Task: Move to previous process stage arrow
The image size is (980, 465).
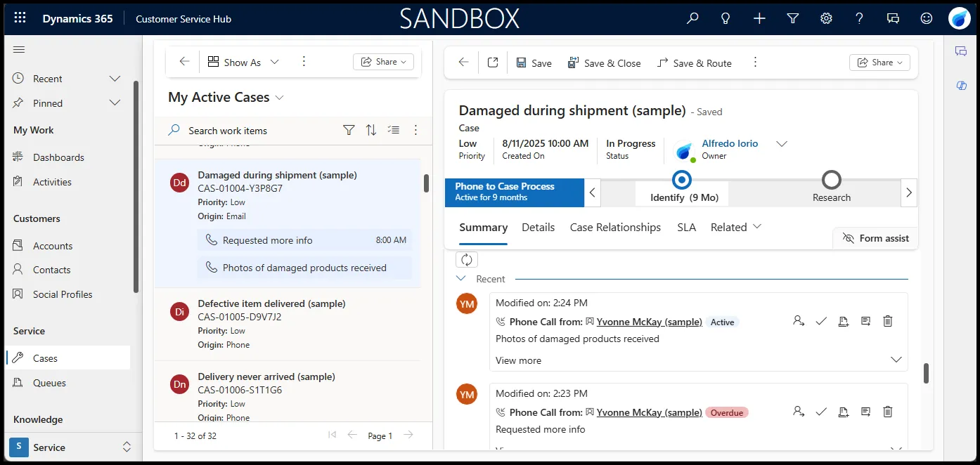Action: [593, 192]
